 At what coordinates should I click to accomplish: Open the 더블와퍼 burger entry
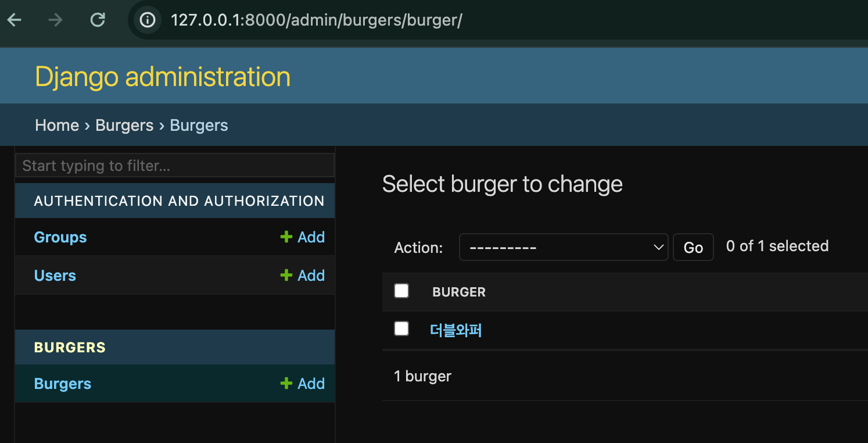456,330
